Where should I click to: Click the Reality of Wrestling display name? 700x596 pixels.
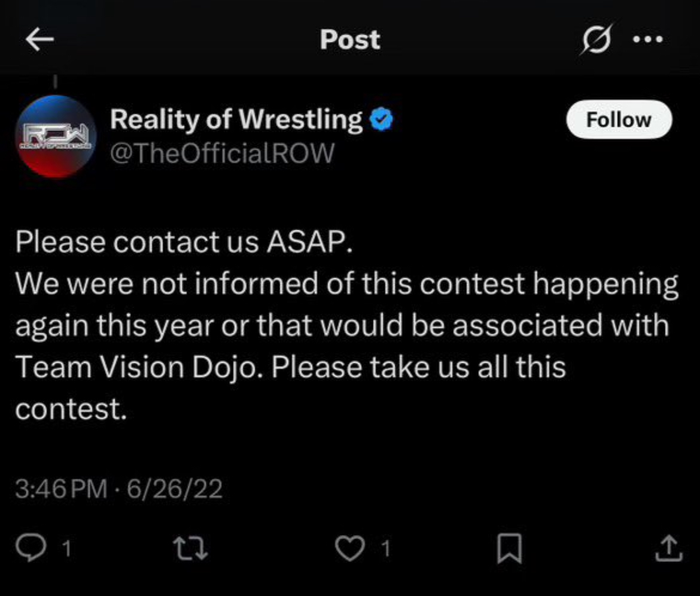[236, 120]
